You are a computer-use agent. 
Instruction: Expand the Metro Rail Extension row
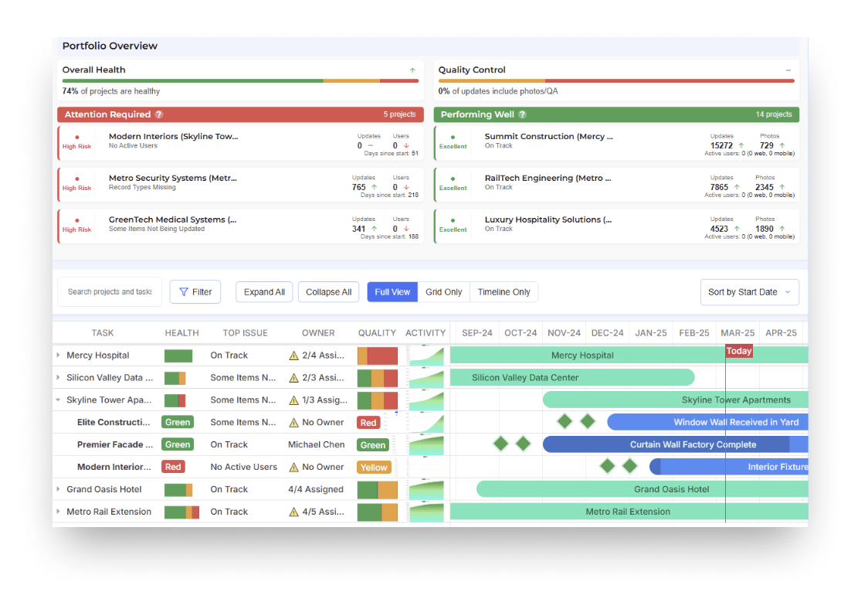[x=58, y=511]
